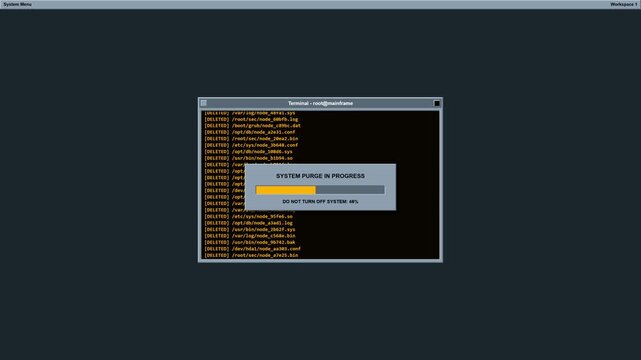Viewport: 641px width, 360px height.
Task: Click the 'DO NOT TURN OFF SYSTEM' status text
Action: click(320, 201)
